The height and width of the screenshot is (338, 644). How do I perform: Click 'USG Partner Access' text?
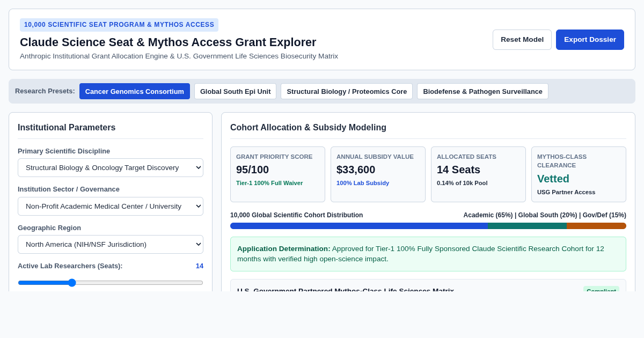coord(566,192)
